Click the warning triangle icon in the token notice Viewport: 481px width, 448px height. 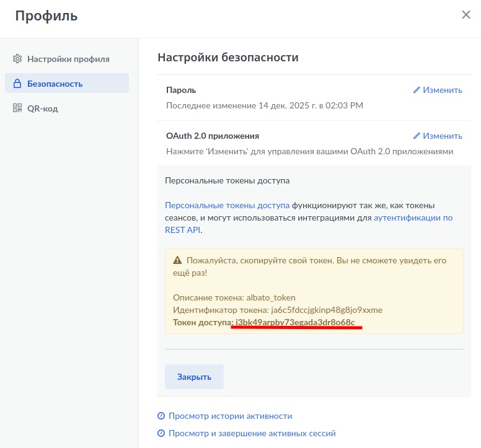tap(177, 261)
